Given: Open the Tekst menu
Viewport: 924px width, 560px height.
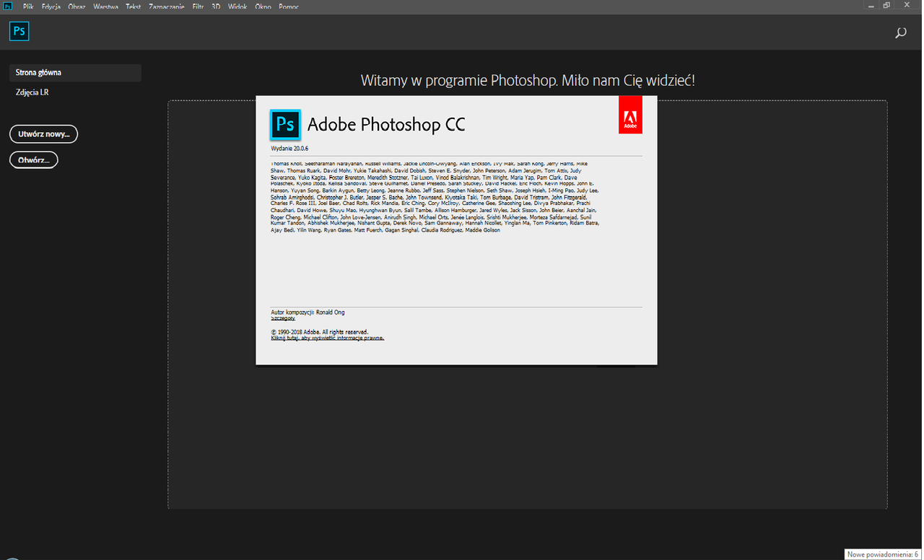Looking at the screenshot, I should (134, 6).
